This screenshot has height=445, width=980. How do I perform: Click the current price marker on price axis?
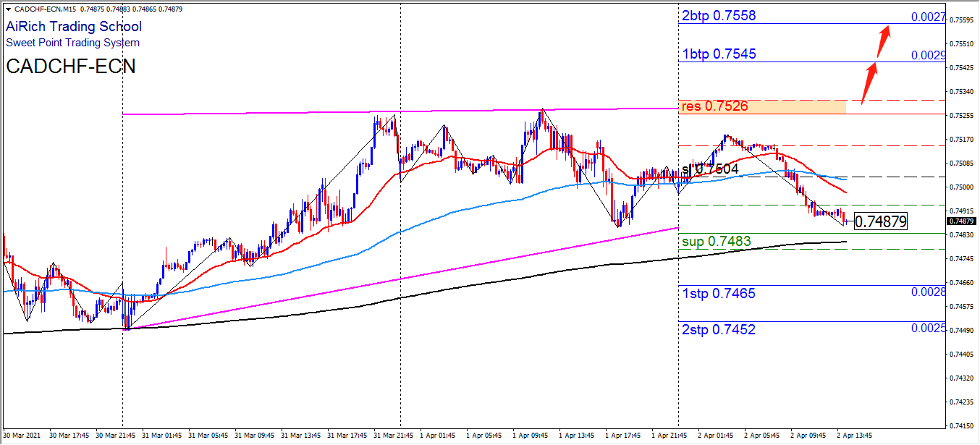tap(963, 221)
